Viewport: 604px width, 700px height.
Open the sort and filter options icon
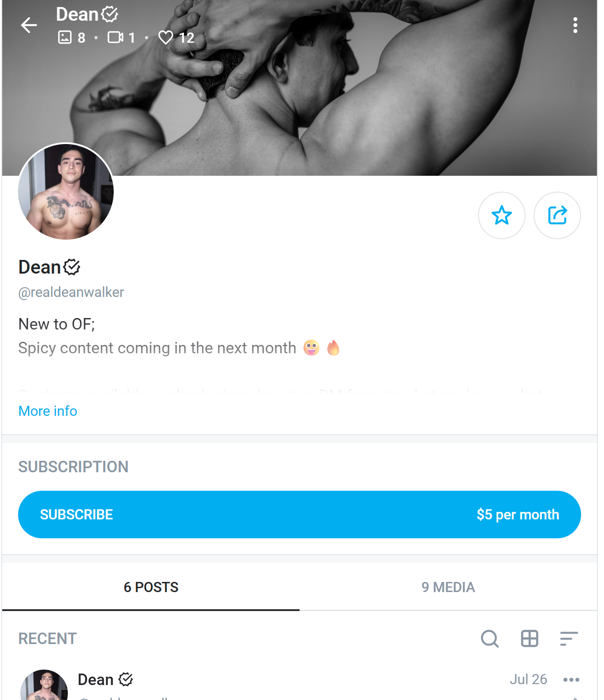click(x=569, y=638)
